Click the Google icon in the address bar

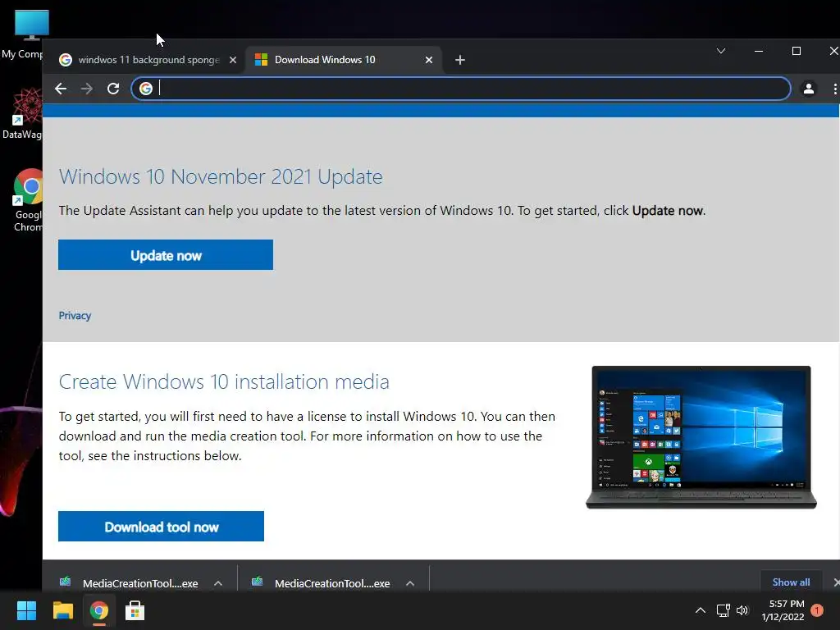click(x=146, y=89)
